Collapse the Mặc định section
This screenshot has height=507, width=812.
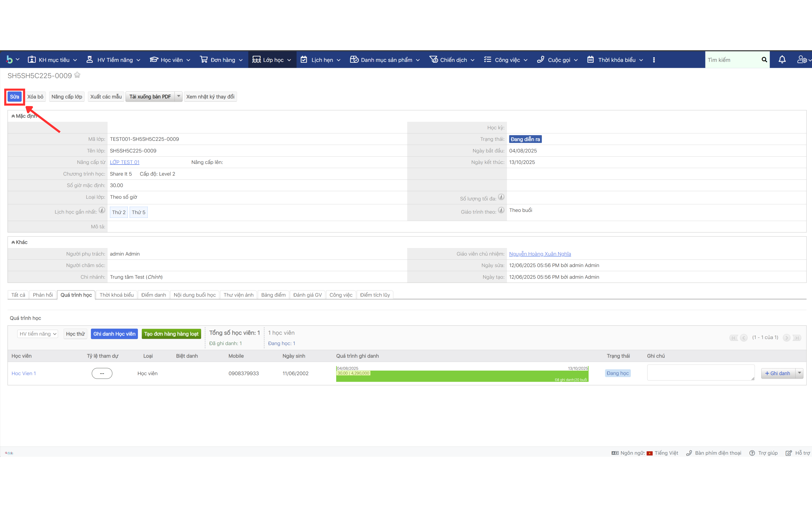[x=13, y=116]
